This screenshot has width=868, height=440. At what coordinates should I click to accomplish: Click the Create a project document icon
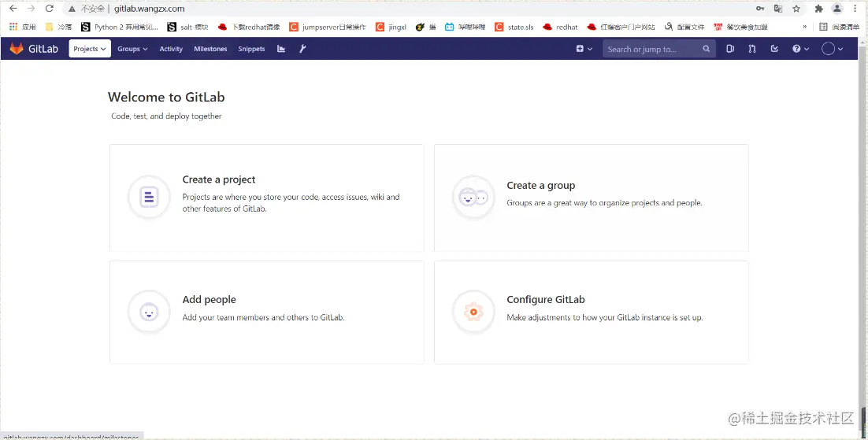click(149, 197)
